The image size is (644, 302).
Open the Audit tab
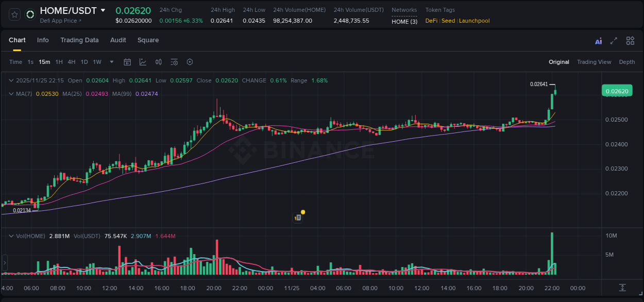118,40
